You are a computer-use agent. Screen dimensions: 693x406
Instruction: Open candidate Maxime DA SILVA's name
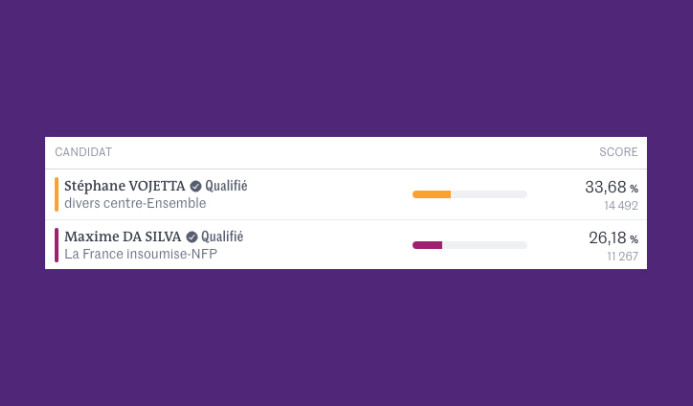[122, 237]
